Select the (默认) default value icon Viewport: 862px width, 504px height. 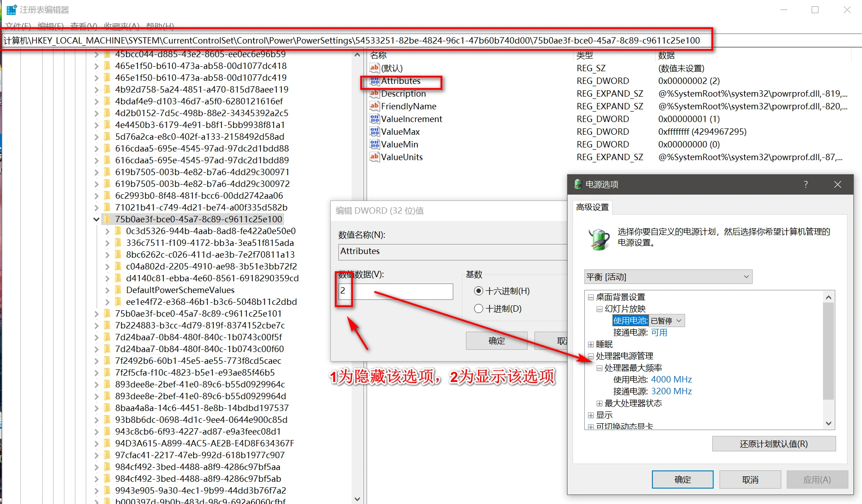click(x=374, y=68)
